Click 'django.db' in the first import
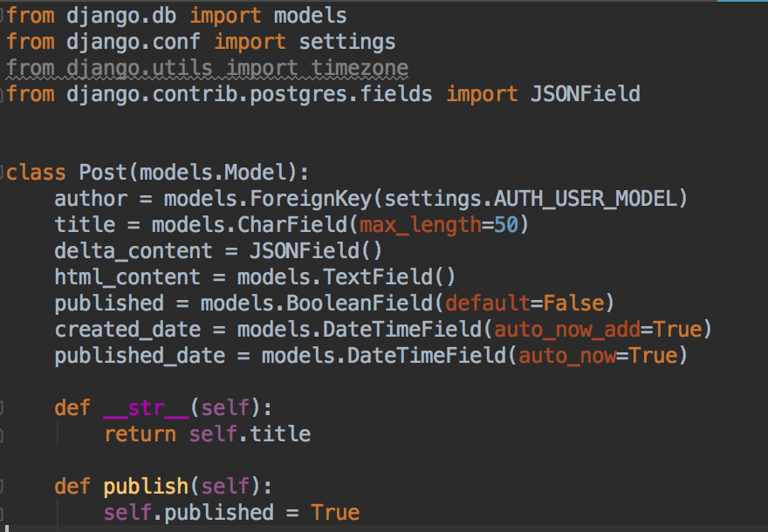The image size is (768, 532). point(121,16)
